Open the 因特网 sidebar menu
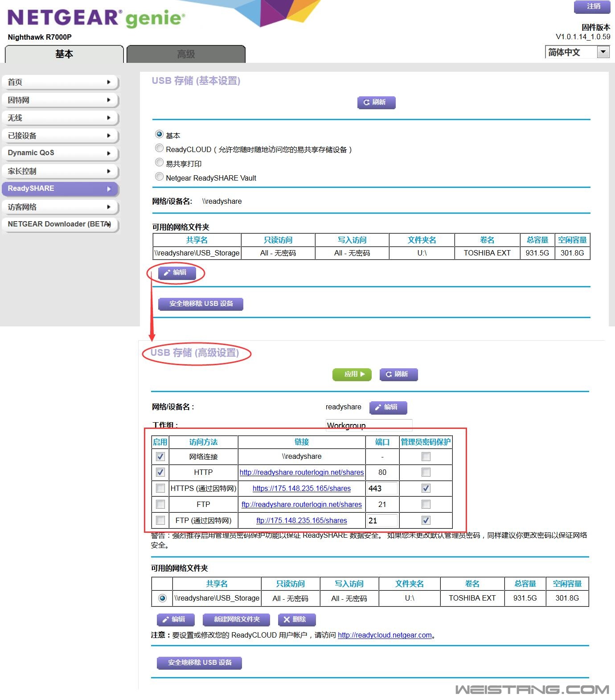 (x=60, y=100)
